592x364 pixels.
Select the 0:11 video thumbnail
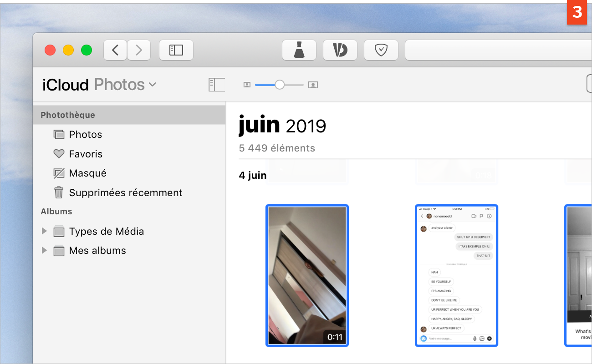307,275
